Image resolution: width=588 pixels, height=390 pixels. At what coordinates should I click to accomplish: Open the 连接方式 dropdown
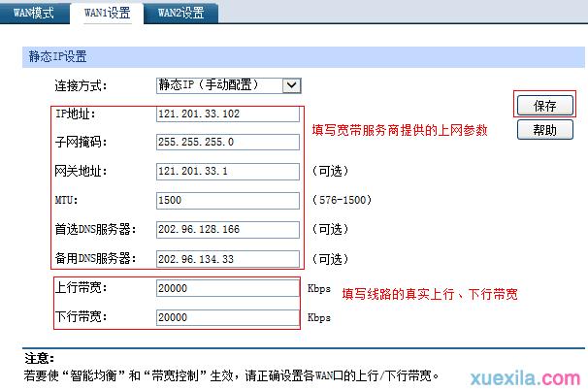click(x=228, y=85)
